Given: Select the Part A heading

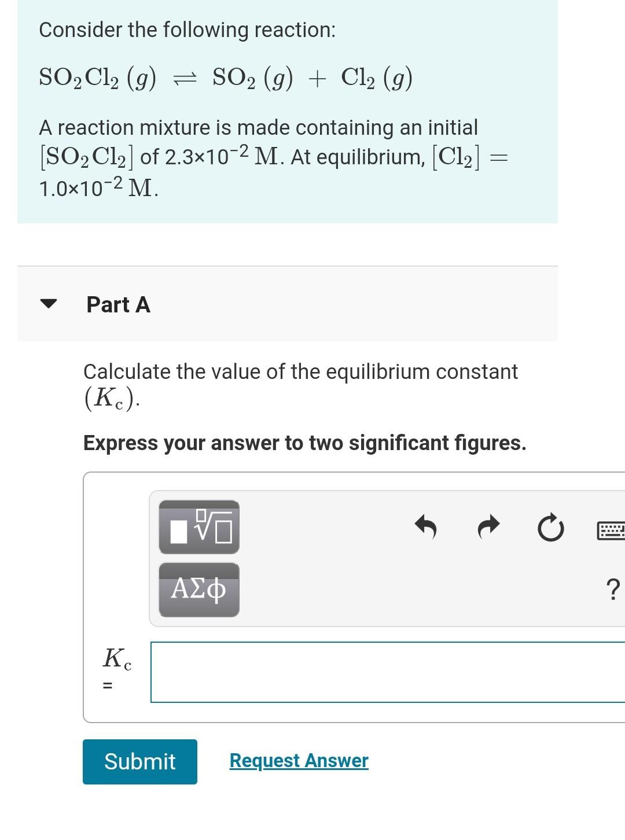Looking at the screenshot, I should 118,304.
